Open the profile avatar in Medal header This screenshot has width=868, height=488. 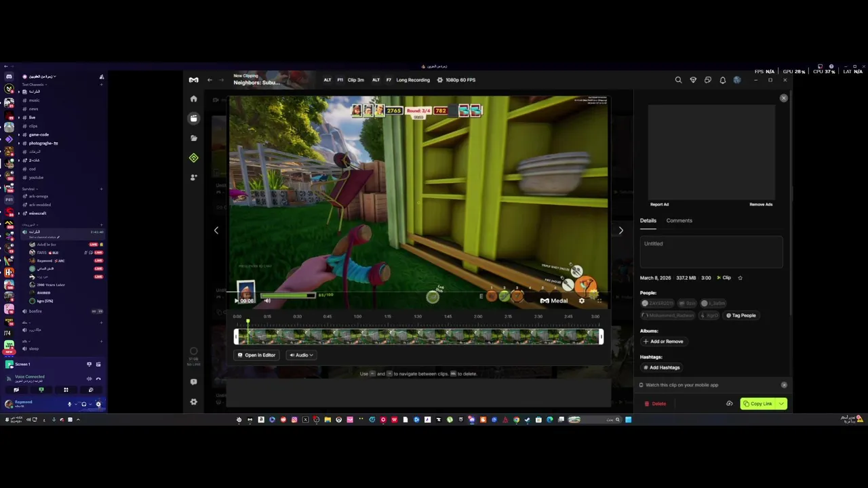point(737,80)
